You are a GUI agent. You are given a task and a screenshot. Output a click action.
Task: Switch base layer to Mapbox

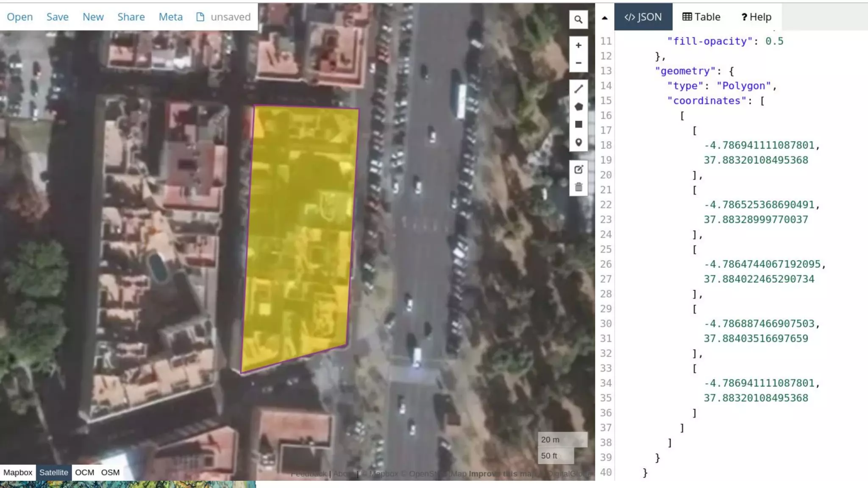[18, 472]
